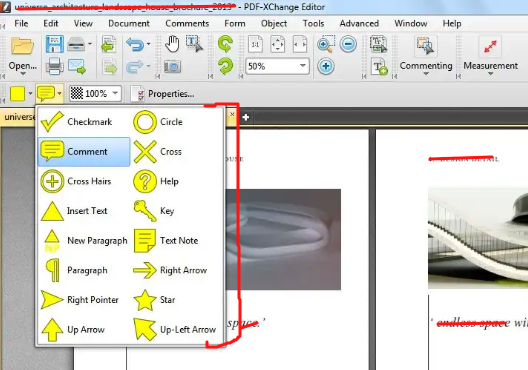This screenshot has height=370, width=528.
Task: Click the Save floppy disk icon
Action: click(x=55, y=44)
